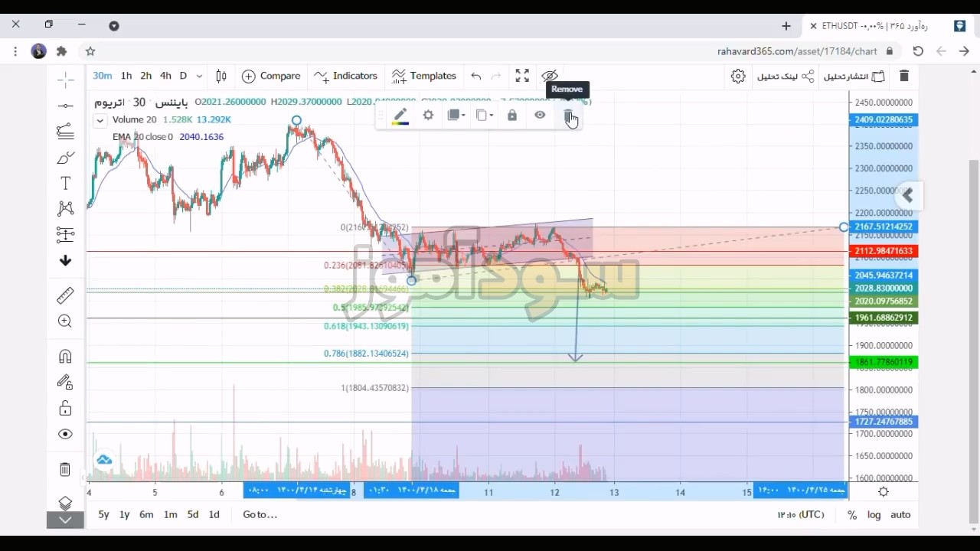
Task: Click the cloud icon on chart
Action: coord(104,460)
